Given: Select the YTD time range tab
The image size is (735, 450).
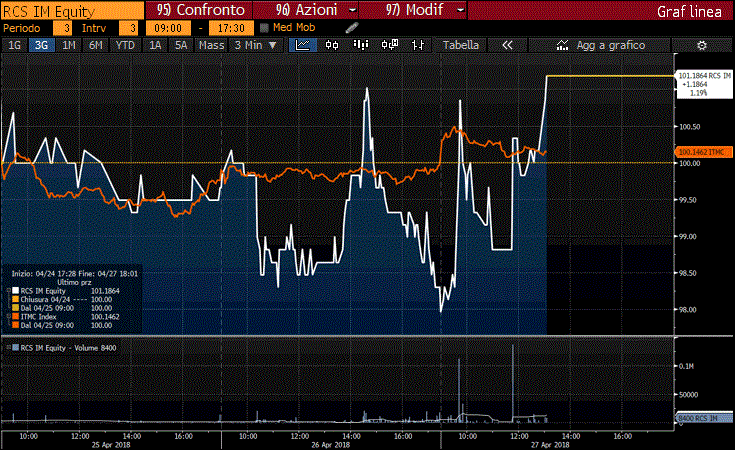Looking at the screenshot, I should [x=125, y=45].
